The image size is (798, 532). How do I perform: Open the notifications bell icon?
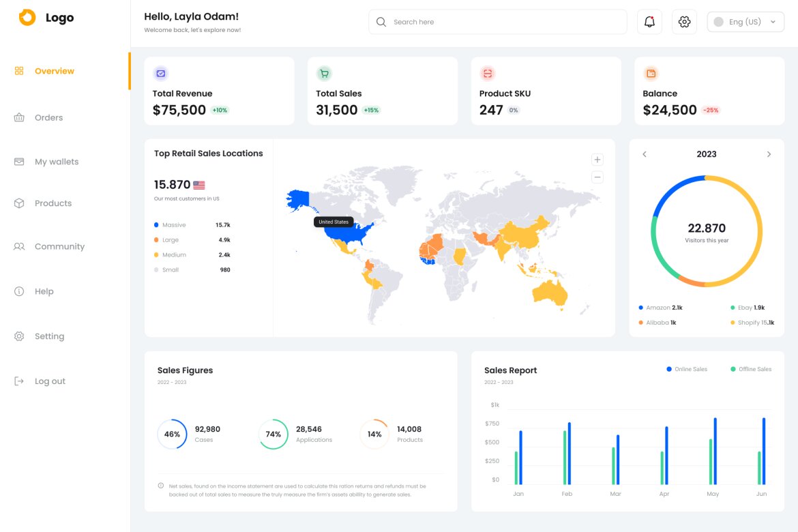click(649, 21)
